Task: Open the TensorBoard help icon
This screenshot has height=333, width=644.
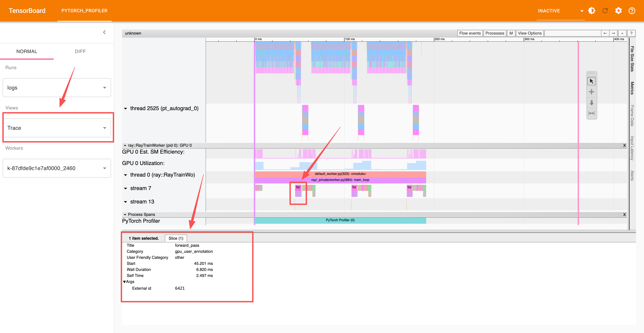Action: pos(632,11)
